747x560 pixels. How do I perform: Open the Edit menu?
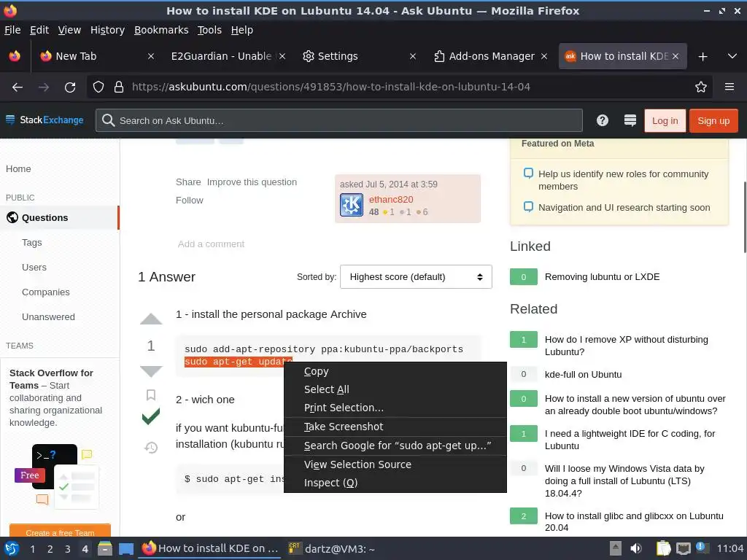(x=39, y=30)
